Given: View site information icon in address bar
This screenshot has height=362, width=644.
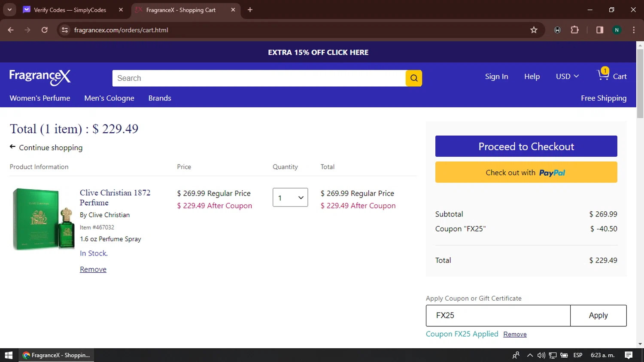Looking at the screenshot, I should 65,30.
